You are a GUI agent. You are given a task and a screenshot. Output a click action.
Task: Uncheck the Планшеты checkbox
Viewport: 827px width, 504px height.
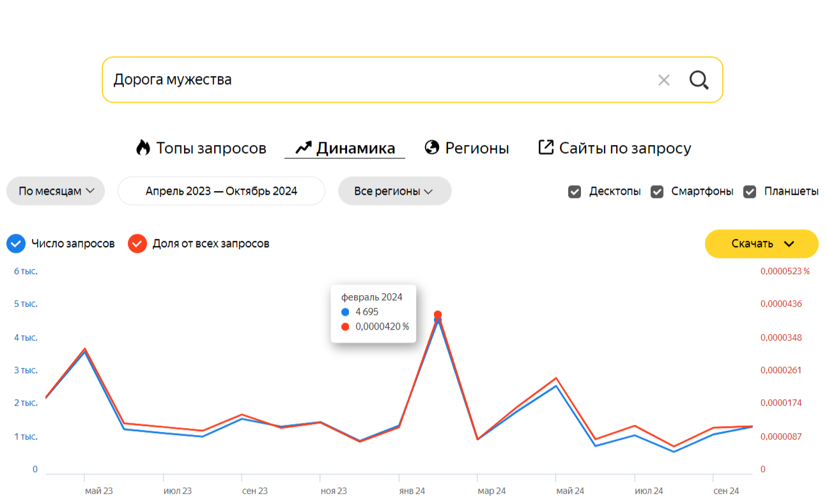[x=750, y=192]
